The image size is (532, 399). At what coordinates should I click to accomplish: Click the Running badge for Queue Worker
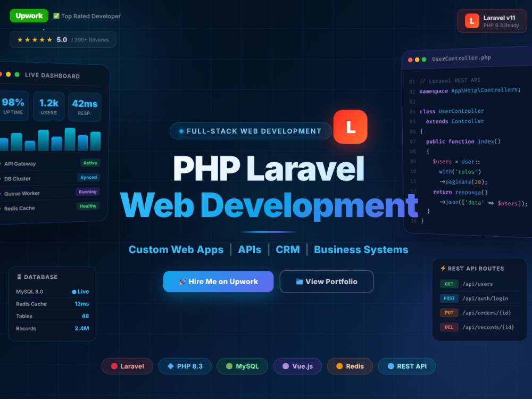pos(88,192)
